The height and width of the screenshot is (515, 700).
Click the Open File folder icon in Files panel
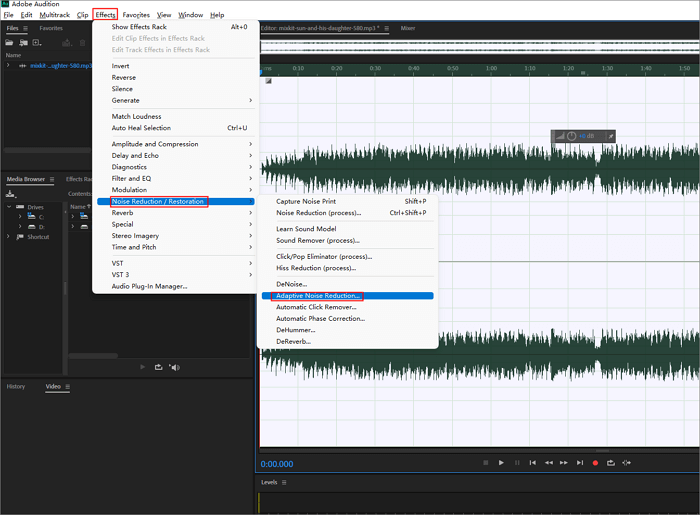[9, 43]
